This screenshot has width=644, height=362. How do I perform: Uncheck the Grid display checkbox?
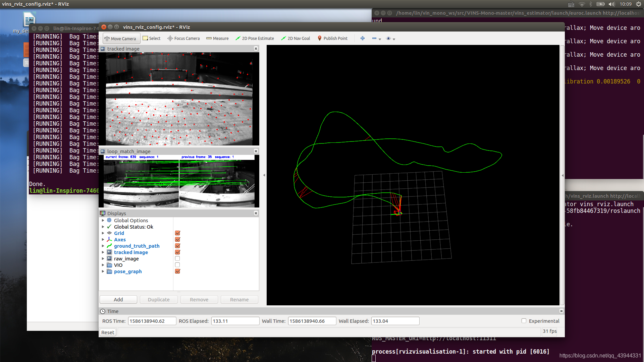(178, 233)
